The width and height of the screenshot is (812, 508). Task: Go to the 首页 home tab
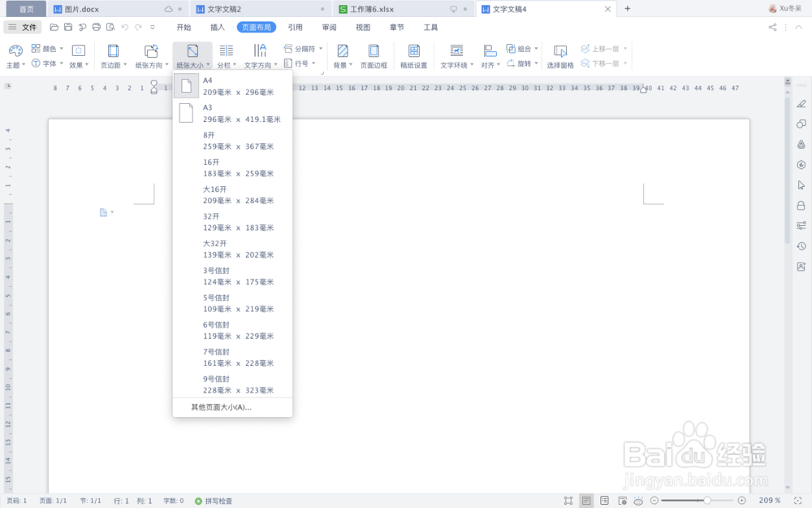point(26,9)
